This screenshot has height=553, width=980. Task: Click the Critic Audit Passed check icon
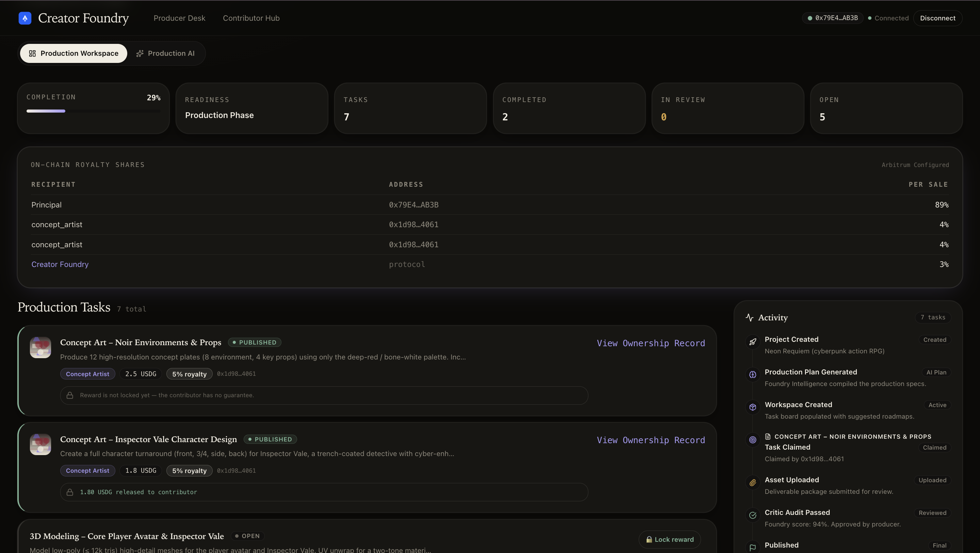click(x=752, y=515)
